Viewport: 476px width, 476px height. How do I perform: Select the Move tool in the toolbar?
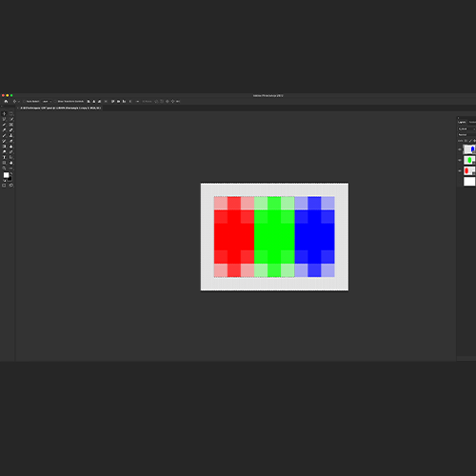click(4, 113)
